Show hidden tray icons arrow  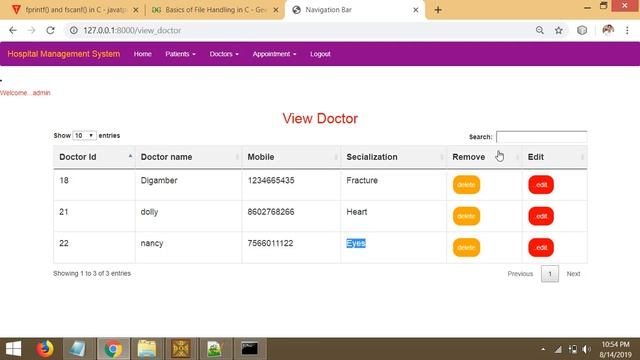(x=543, y=349)
